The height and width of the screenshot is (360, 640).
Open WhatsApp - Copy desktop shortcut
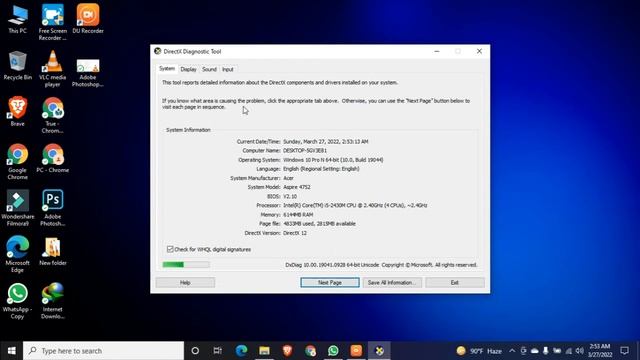(x=18, y=301)
